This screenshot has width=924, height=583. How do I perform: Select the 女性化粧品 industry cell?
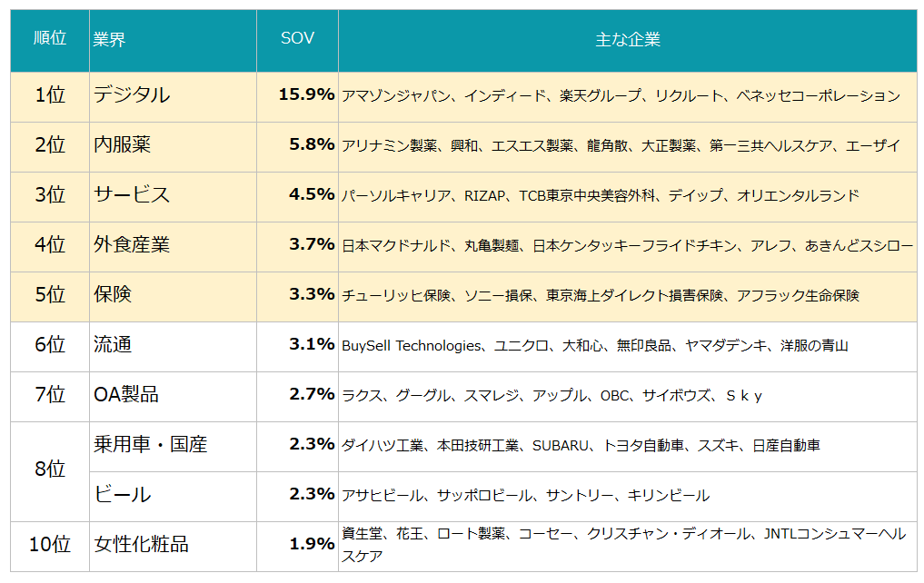(x=142, y=545)
